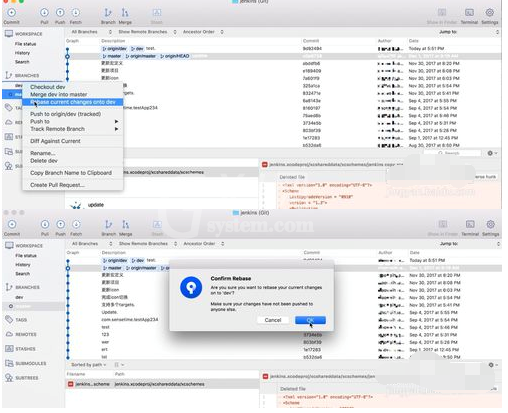
Task: Open Sorted by path dropdown in the Confirm Rebase window
Action: click(x=89, y=365)
